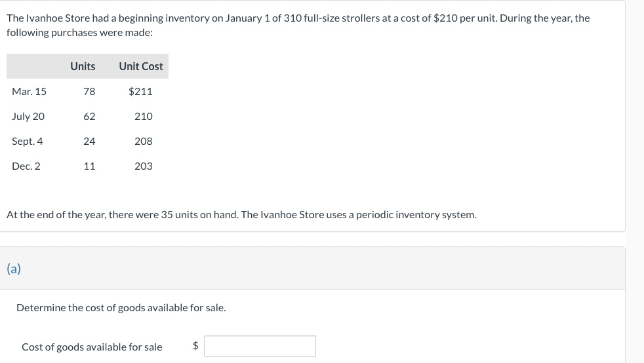Select the Sept. 4 row label
Image resolution: width=644 pixels, height=363 pixels.
tap(28, 142)
